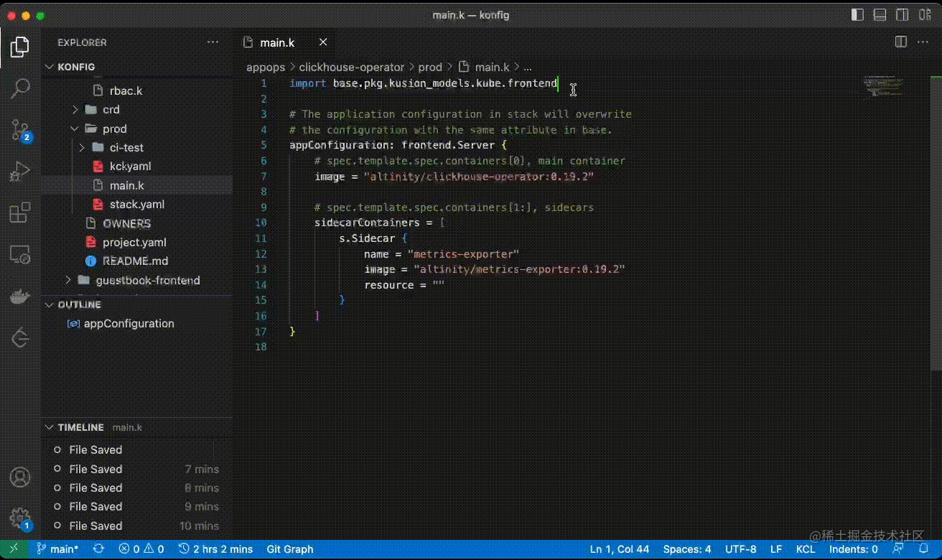The width and height of the screenshot is (942, 560).
Task: Open kclyaml file in the tree
Action: pos(137,167)
